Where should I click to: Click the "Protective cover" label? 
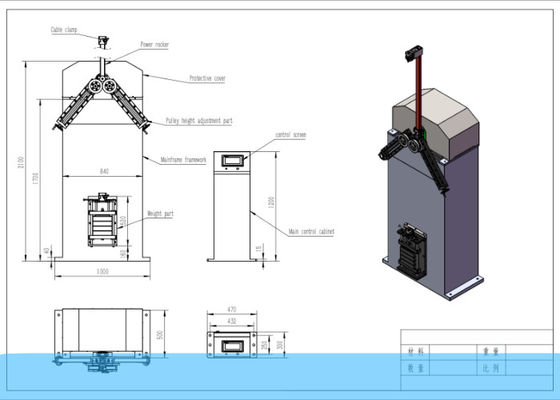click(207, 78)
